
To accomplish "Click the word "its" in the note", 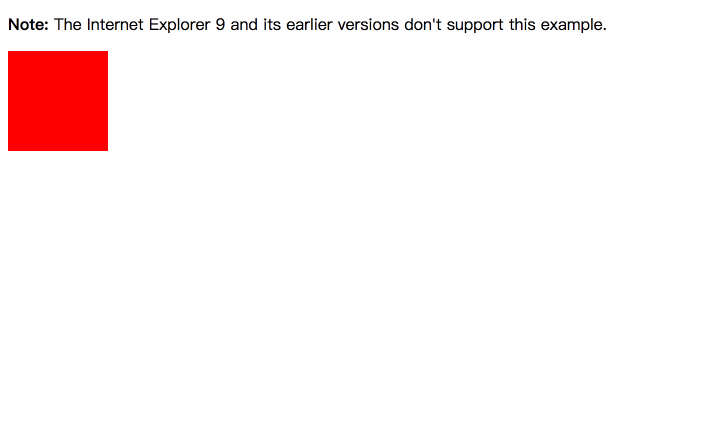I will point(272,25).
